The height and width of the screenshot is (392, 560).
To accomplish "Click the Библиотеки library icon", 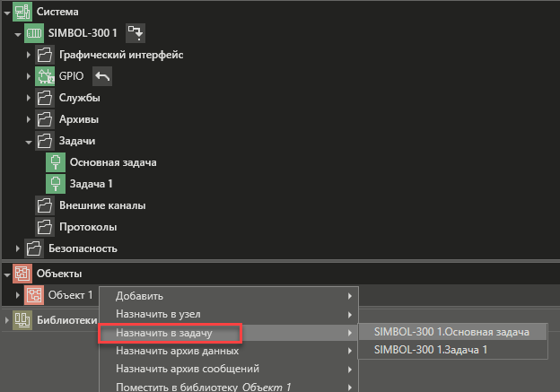I will point(22,320).
